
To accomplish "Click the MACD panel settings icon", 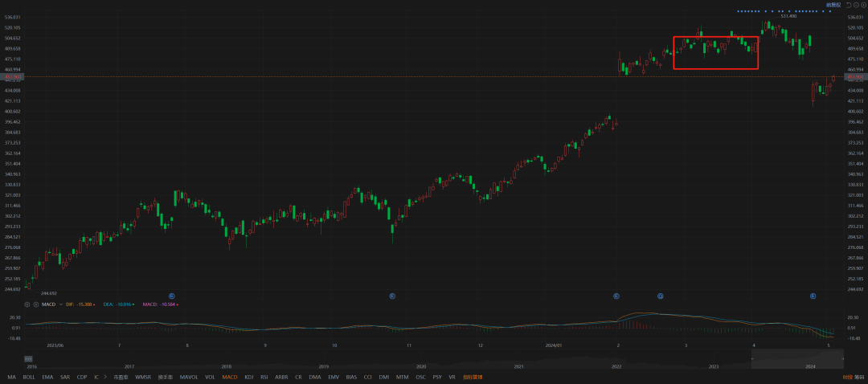I will 27,304.
